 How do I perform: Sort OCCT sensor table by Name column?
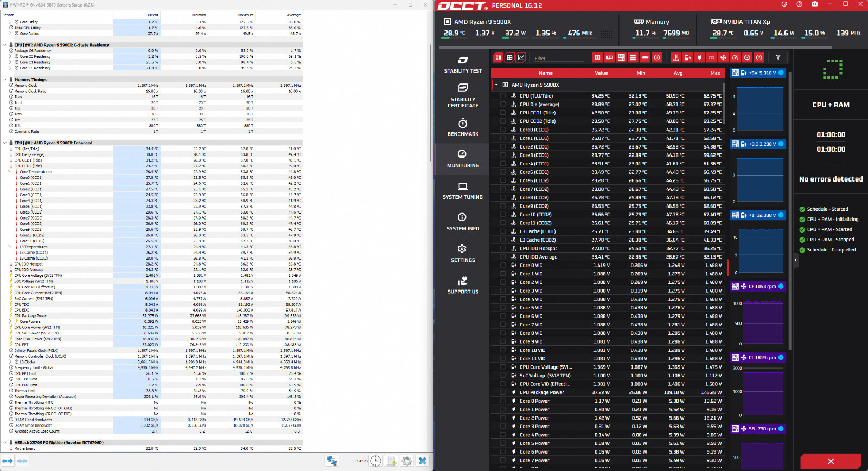tap(546, 73)
